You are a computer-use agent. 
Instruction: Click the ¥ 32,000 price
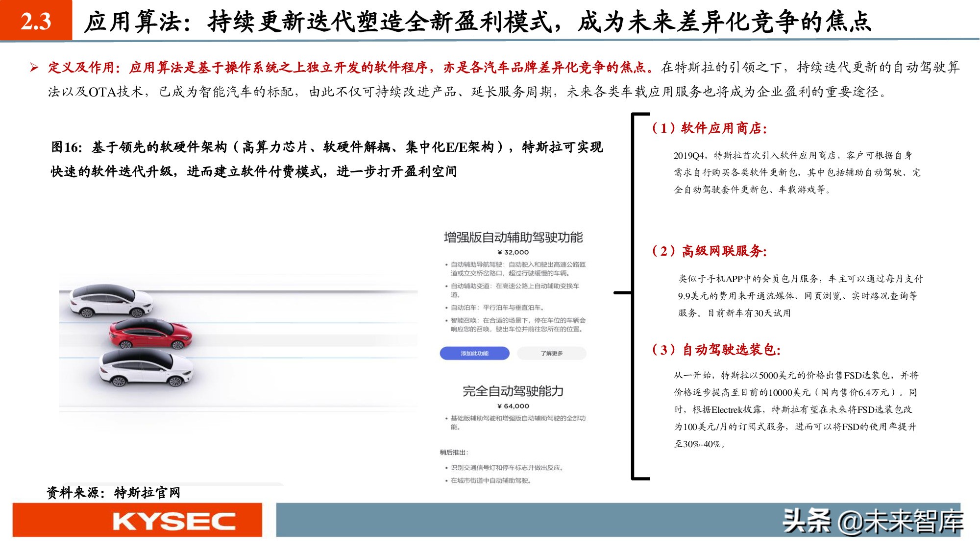tap(513, 252)
